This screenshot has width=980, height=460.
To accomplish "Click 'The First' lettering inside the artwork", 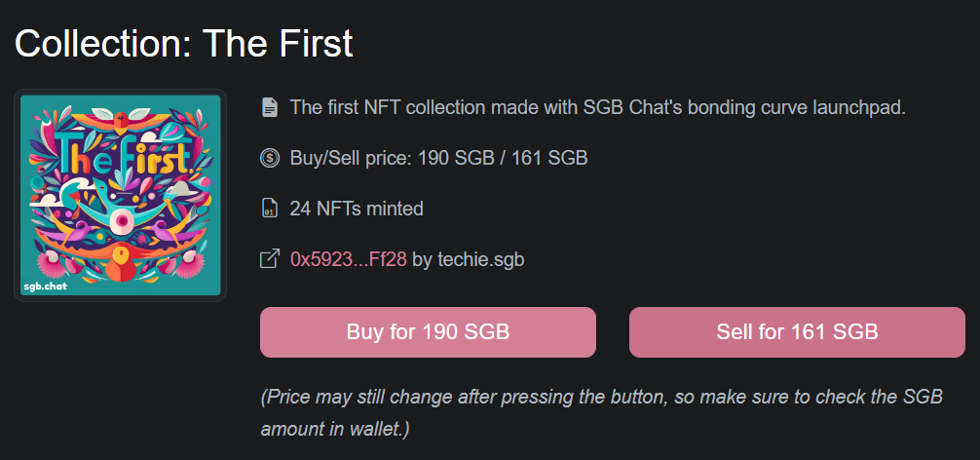I will coord(120,154).
